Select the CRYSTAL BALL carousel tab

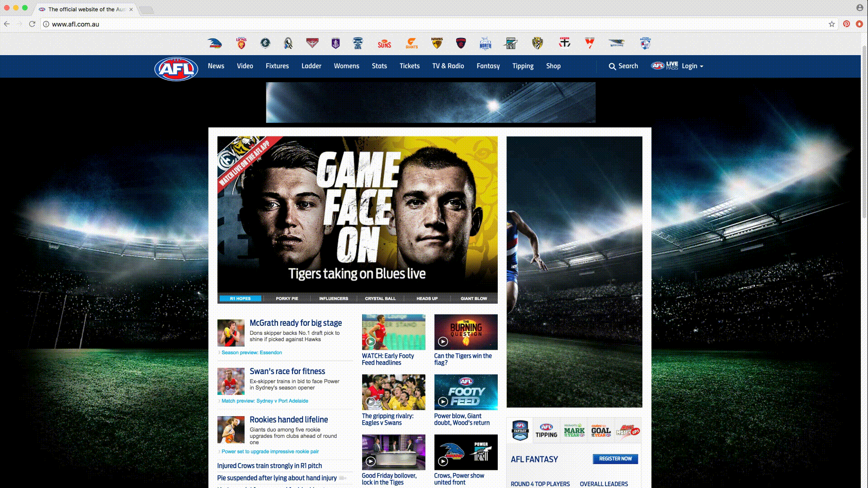[x=380, y=299]
